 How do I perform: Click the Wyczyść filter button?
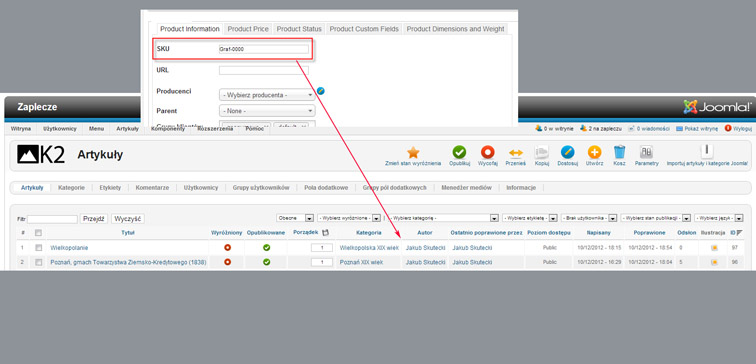tap(128, 219)
